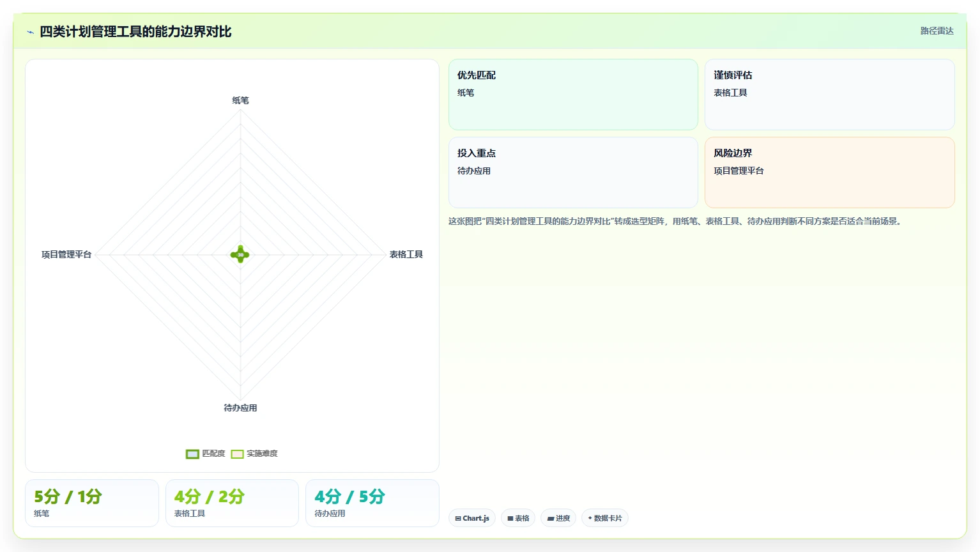Click 待办应用 label under 4分 / 5分
This screenshot has height=552, width=980.
330,514
